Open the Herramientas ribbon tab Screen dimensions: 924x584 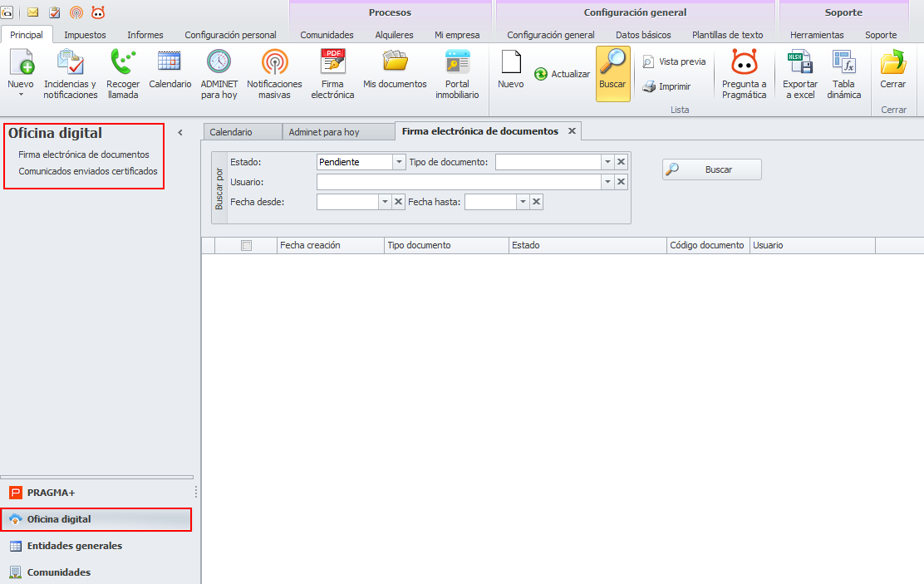coord(817,35)
